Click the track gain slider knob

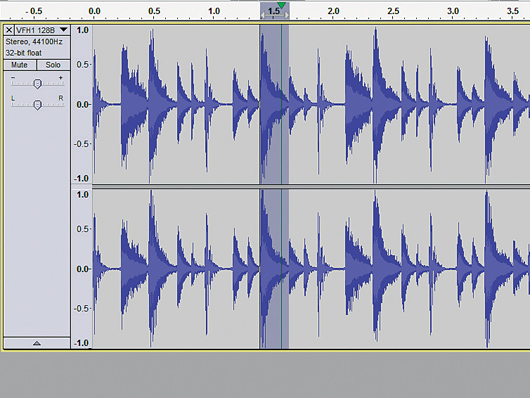pos(38,84)
